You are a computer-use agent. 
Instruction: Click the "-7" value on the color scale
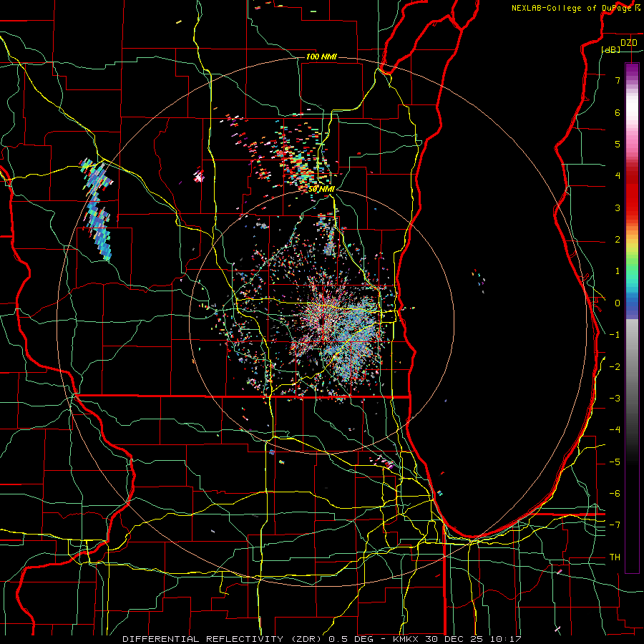(x=615, y=525)
